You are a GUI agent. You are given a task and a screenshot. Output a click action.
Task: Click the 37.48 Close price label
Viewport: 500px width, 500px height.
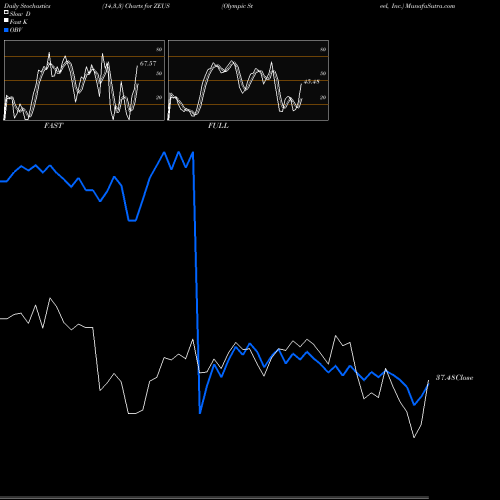(x=454, y=378)
